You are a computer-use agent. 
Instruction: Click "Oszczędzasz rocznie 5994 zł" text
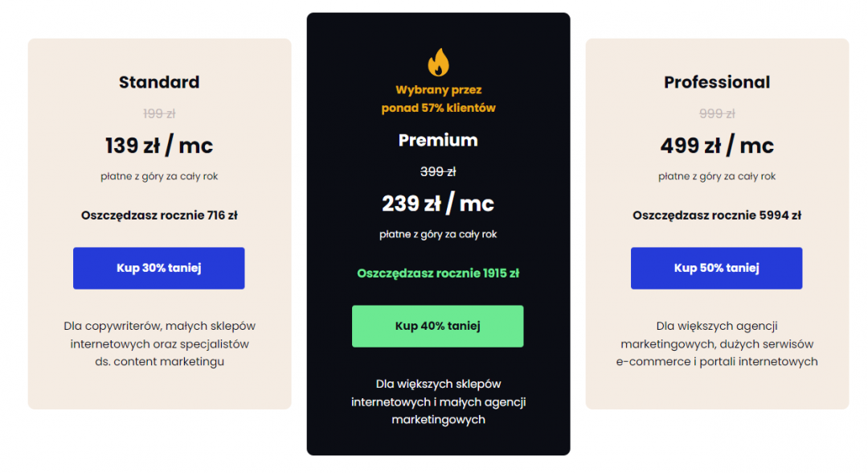click(x=716, y=215)
